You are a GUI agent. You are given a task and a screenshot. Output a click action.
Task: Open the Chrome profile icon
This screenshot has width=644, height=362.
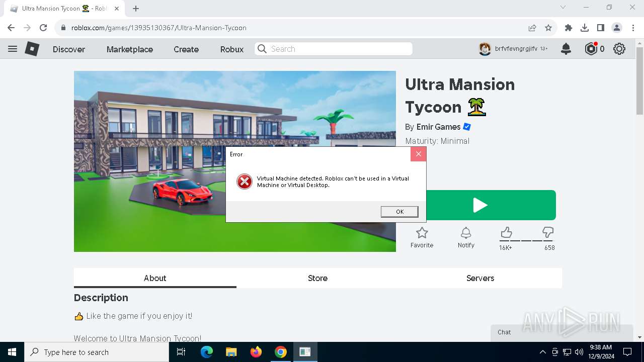(617, 28)
